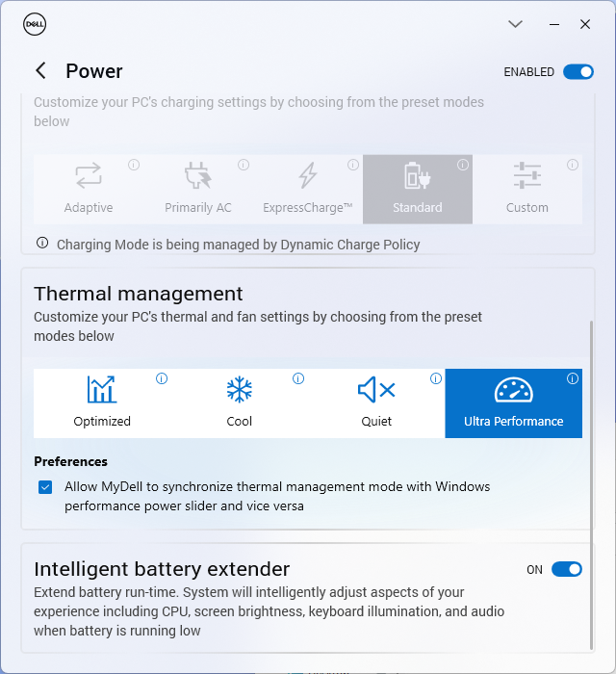Expand the title bar chevron dropdown
Screen dimensions: 616x674
click(515, 24)
